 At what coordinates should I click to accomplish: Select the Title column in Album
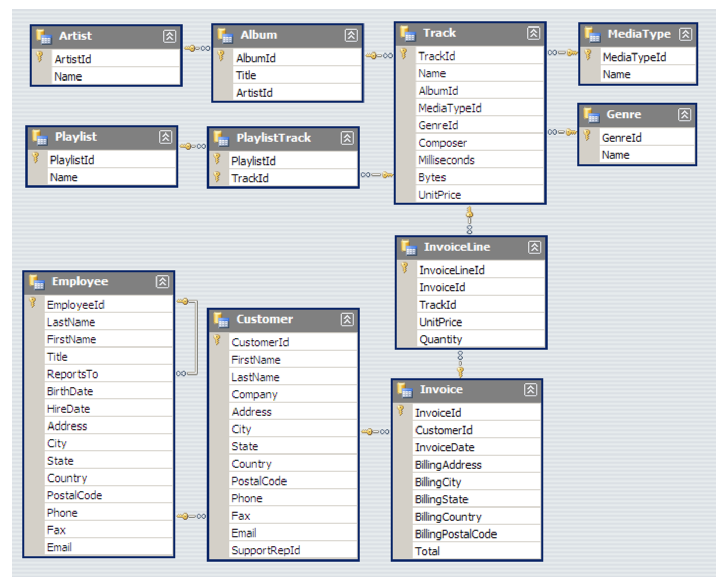pyautogui.click(x=297, y=75)
